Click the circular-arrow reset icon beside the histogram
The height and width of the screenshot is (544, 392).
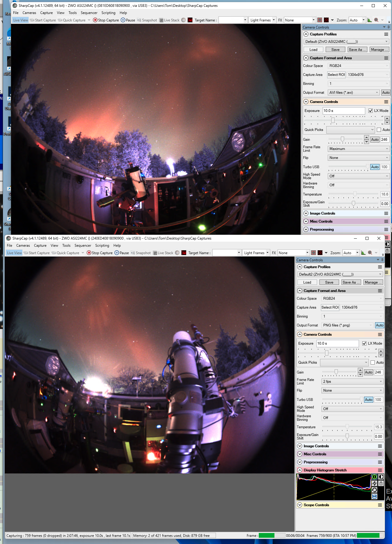click(x=374, y=490)
